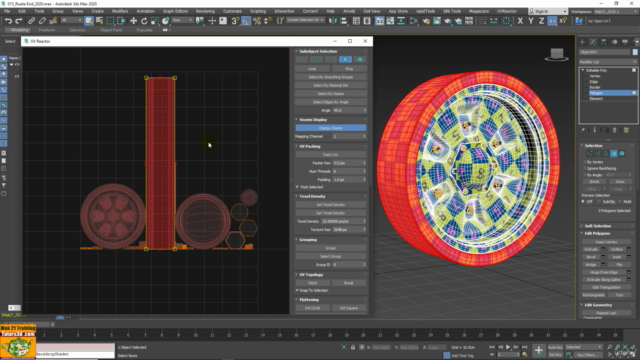Click the Mirror tool icon
Image resolution: width=640 pixels, height=360 pixels.
tap(333, 21)
